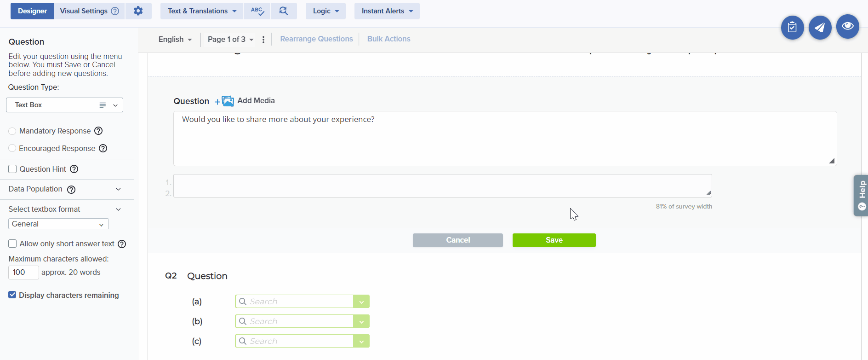Click the paper plane send icon
Viewport: 868px width, 360px height.
[x=820, y=28]
